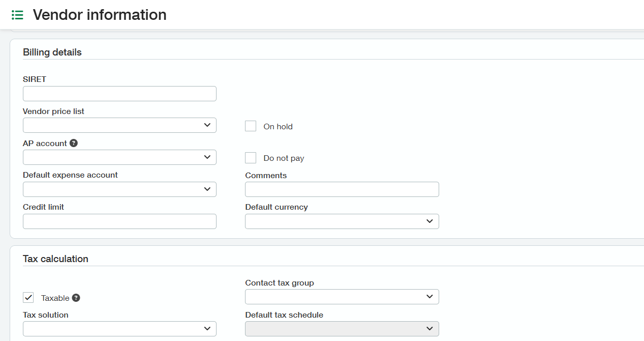The image size is (644, 341).
Task: Open the Tax solution dropdown
Action: pyautogui.click(x=119, y=329)
